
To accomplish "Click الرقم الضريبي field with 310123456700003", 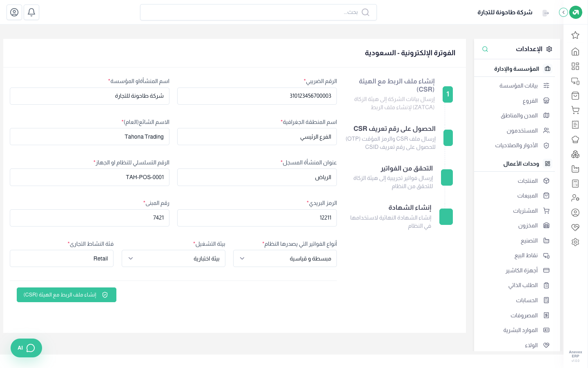I will [257, 96].
